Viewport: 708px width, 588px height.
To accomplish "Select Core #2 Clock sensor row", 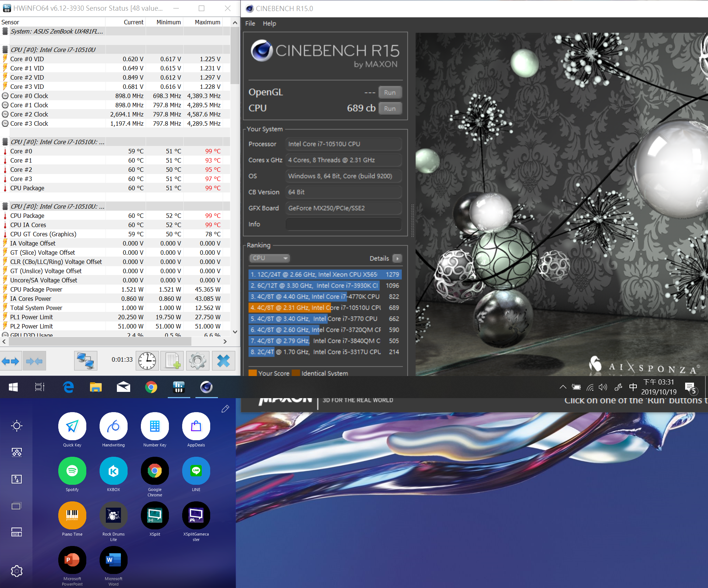I will (x=115, y=114).
